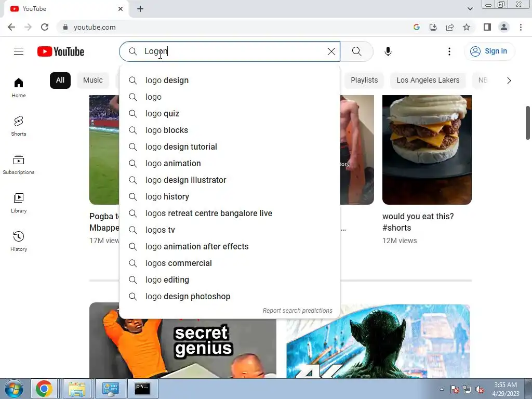
Task: Expand the tab search dropdown arrow
Action: [x=470, y=9]
